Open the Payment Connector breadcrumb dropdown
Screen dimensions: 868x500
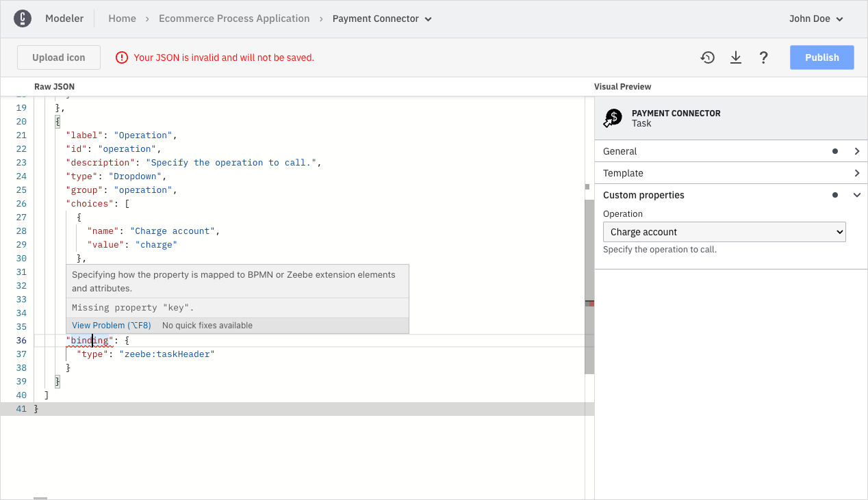(x=429, y=18)
